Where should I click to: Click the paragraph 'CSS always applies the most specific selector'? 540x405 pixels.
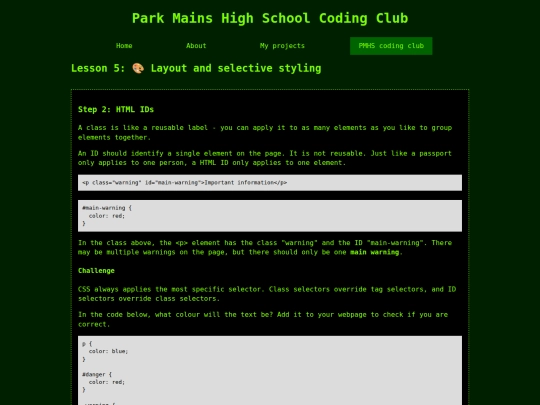tap(267, 294)
